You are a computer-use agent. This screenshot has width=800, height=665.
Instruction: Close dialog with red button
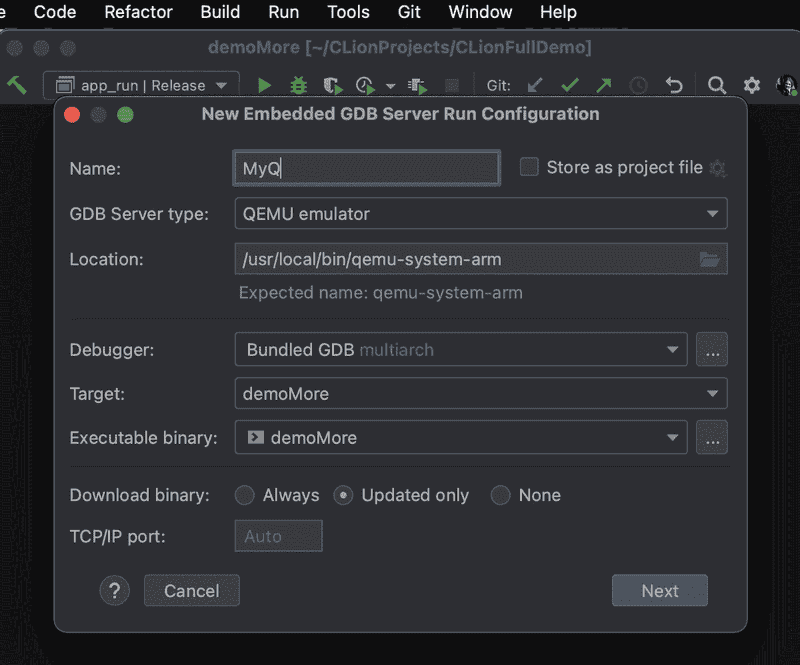(x=72, y=115)
